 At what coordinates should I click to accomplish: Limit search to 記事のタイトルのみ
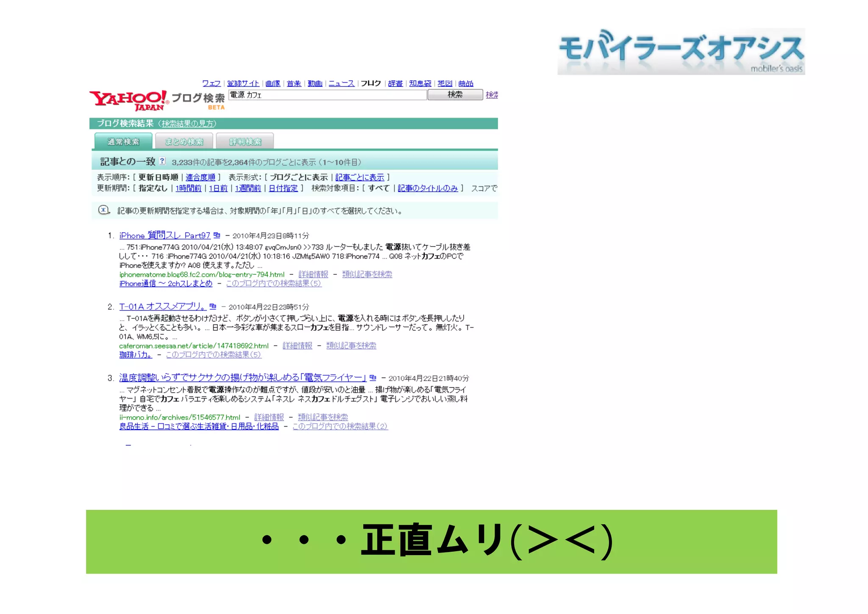point(428,188)
